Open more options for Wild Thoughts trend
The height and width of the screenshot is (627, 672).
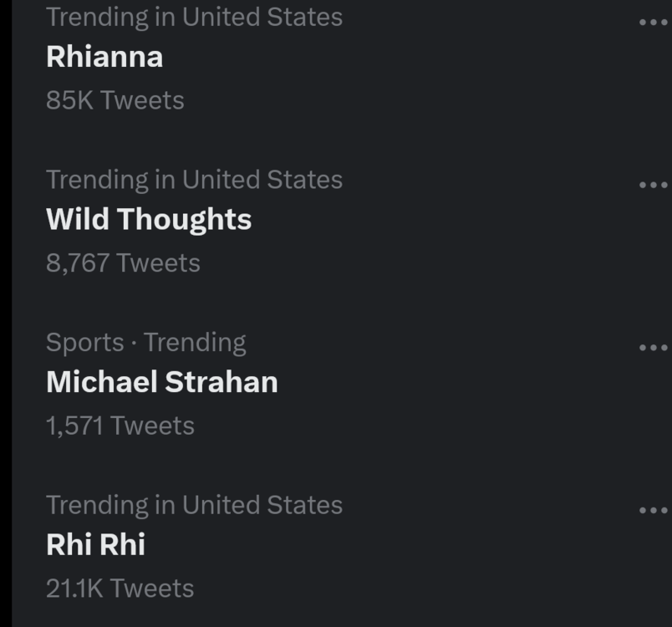pos(653,185)
